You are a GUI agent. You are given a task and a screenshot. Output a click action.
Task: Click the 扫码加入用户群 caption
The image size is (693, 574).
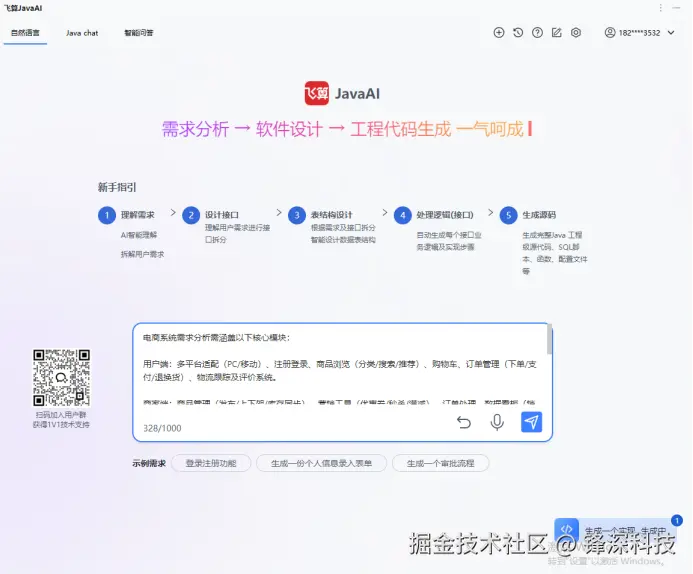[x=61, y=415]
